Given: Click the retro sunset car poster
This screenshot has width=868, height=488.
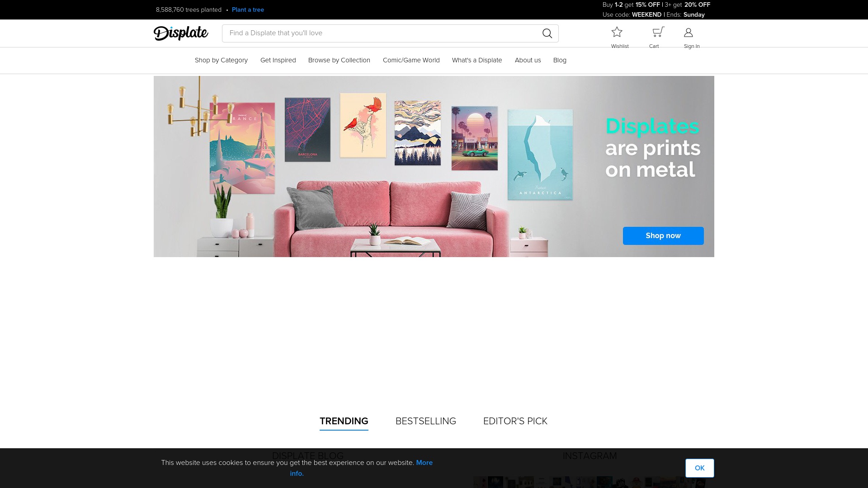Looking at the screenshot, I should point(474,138).
